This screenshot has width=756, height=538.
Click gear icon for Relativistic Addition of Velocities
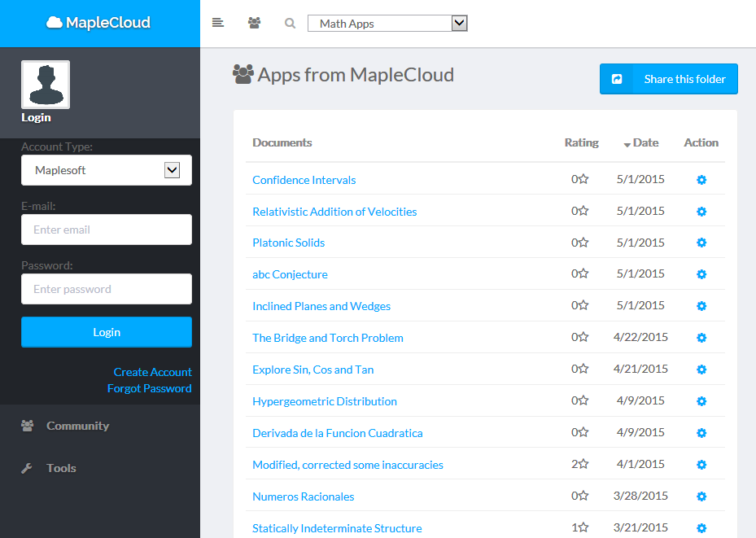tap(701, 212)
